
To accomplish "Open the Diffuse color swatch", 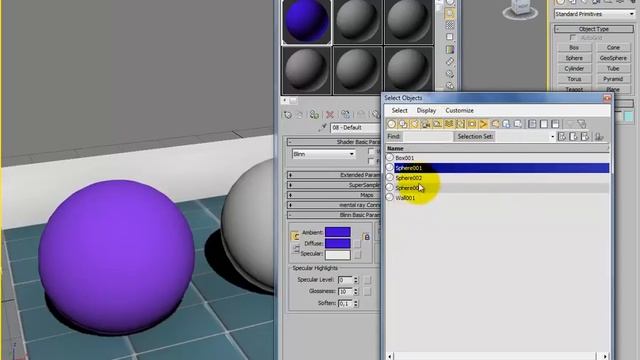I will point(338,243).
